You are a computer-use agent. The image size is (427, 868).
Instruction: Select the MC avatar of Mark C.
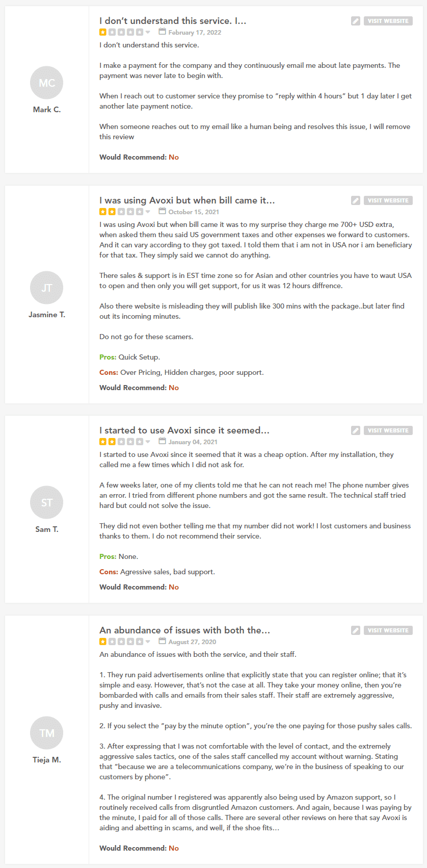47,83
